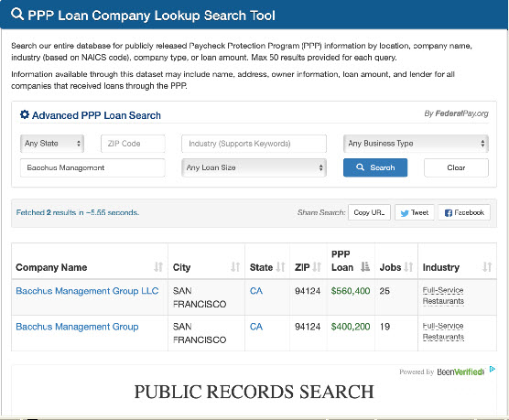
Task: Click Full-Service Restaurants in the $560,400 row
Action: 443,296
